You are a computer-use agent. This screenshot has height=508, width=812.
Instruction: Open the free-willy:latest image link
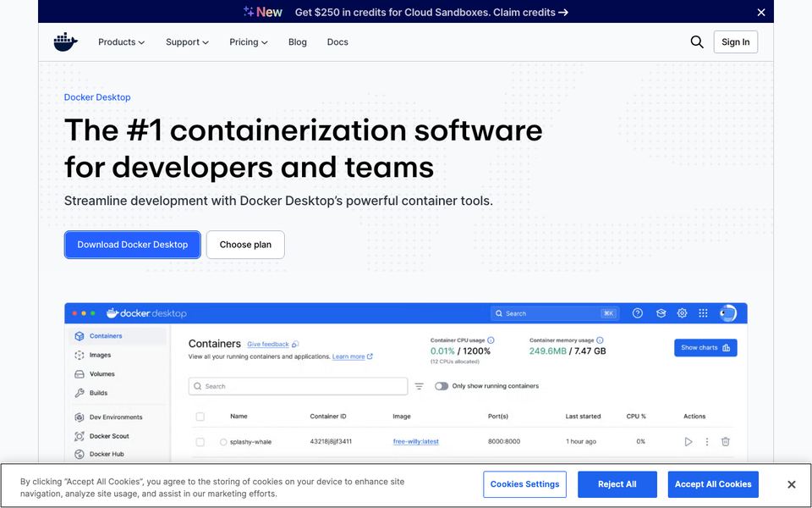tap(416, 442)
